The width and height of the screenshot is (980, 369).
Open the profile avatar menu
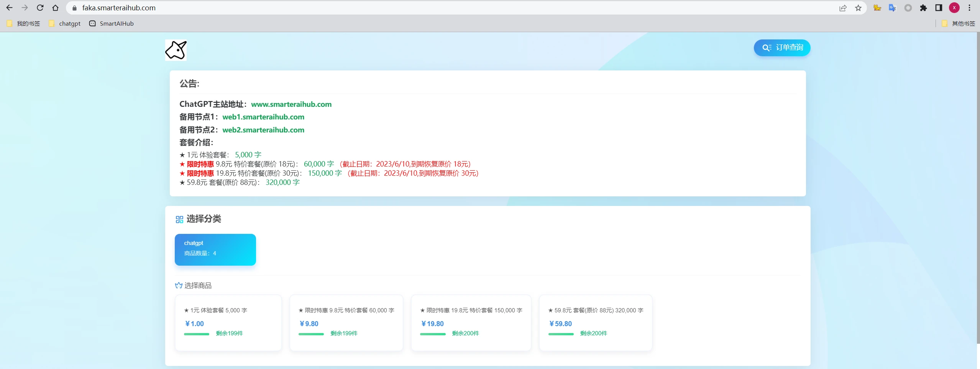click(x=954, y=8)
